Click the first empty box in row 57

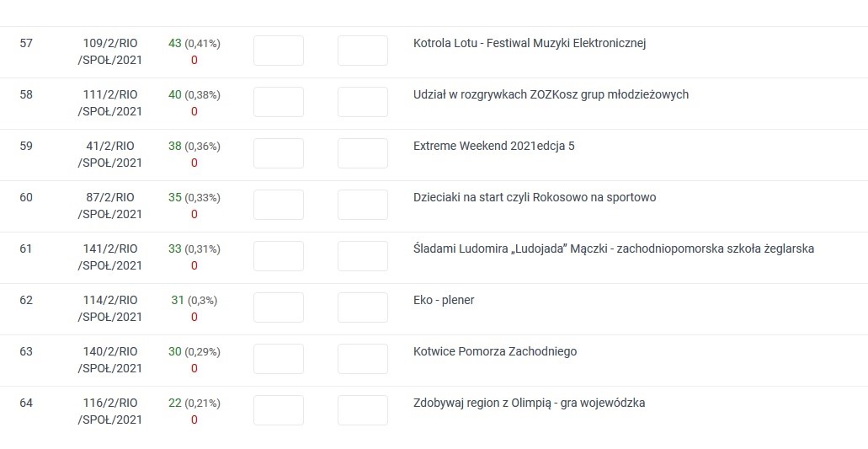279,51
